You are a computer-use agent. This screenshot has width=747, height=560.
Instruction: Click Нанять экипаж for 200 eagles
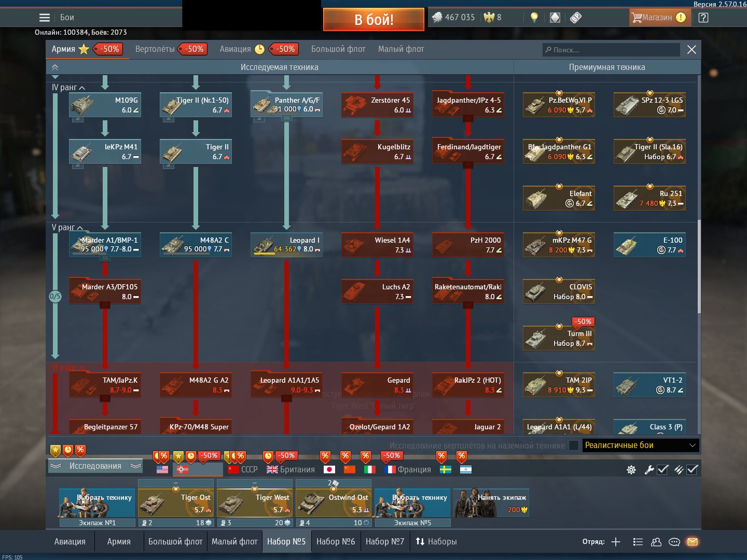pyautogui.click(x=492, y=503)
